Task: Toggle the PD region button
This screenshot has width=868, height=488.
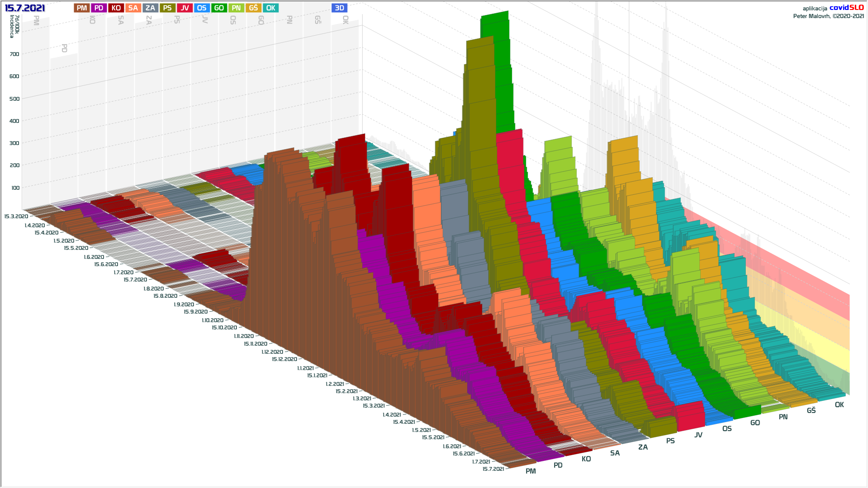Action: 99,8
